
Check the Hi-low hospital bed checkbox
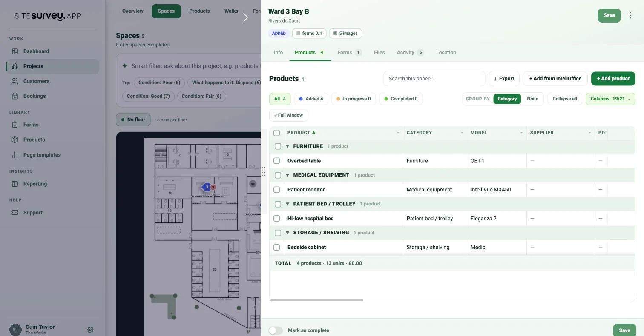tap(277, 219)
